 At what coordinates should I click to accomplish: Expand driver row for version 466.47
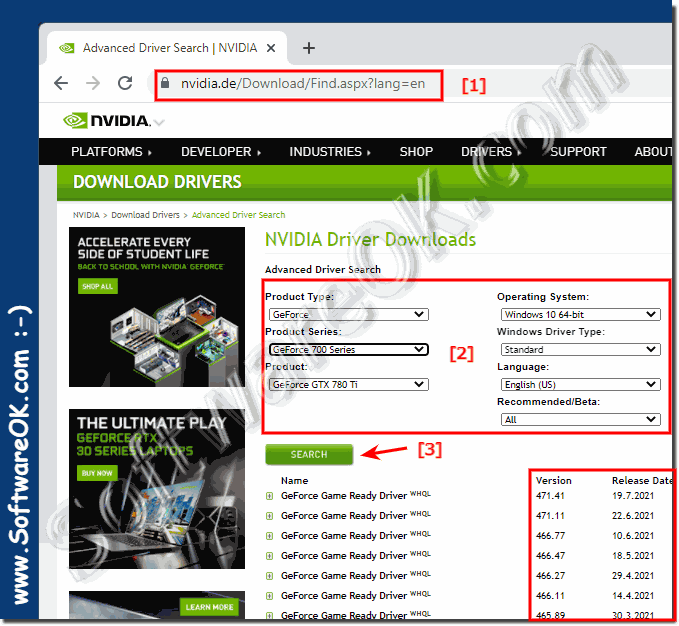(x=269, y=556)
